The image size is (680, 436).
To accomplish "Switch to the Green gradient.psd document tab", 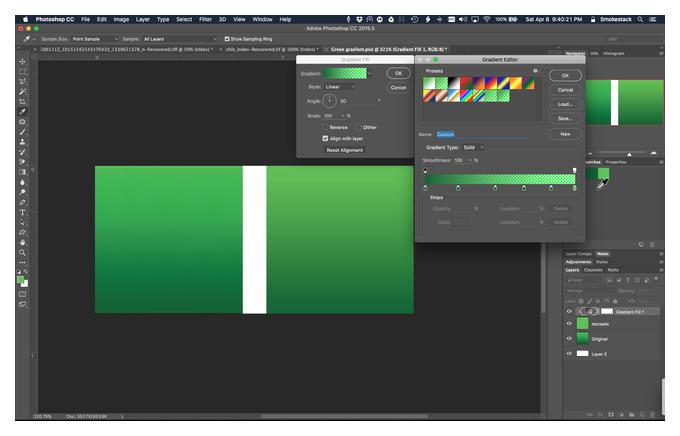I will (389, 49).
